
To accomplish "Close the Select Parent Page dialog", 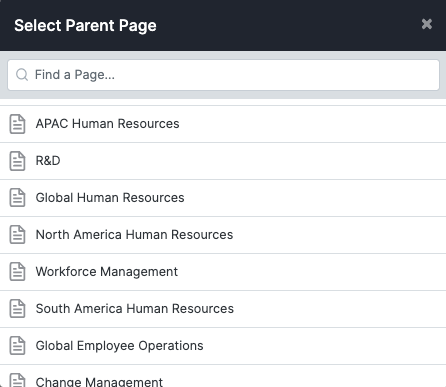I will coord(427,24).
